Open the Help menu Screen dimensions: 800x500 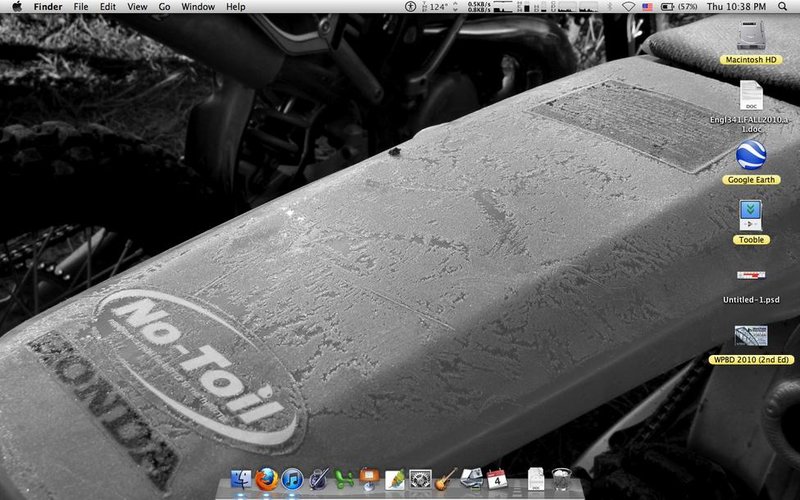pos(236,7)
